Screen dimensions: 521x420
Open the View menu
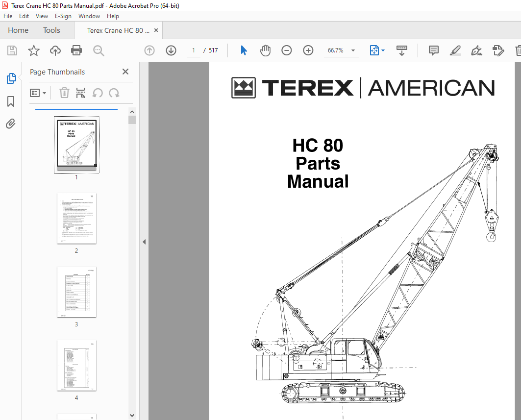[42, 16]
